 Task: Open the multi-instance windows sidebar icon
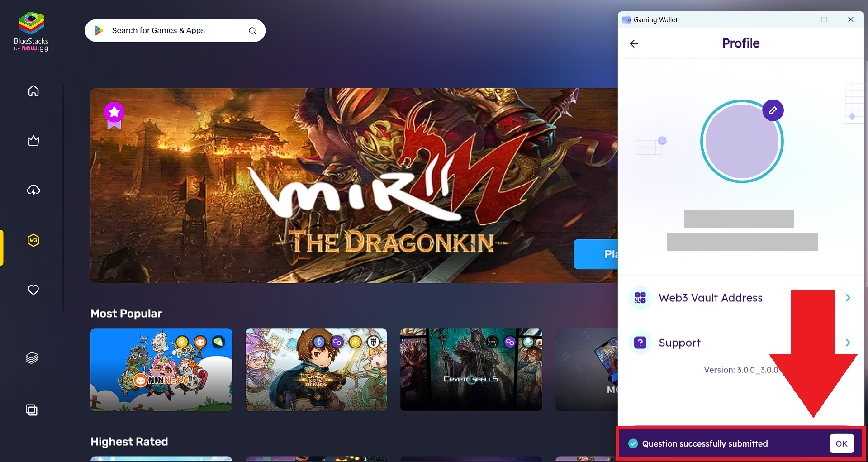32,410
